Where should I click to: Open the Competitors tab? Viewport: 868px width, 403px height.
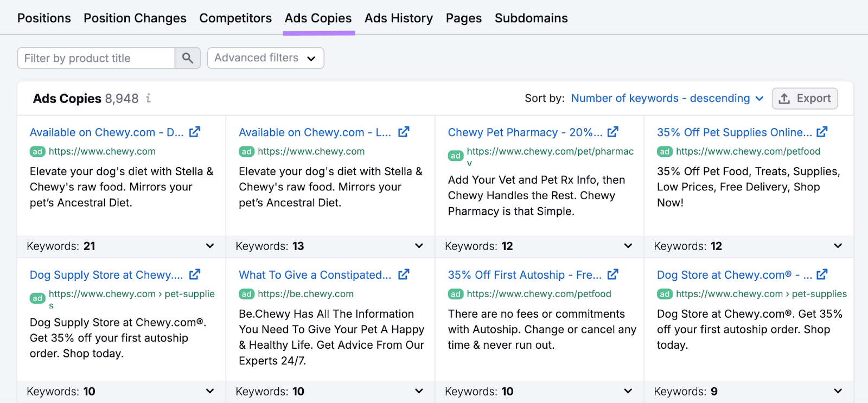[x=235, y=18]
